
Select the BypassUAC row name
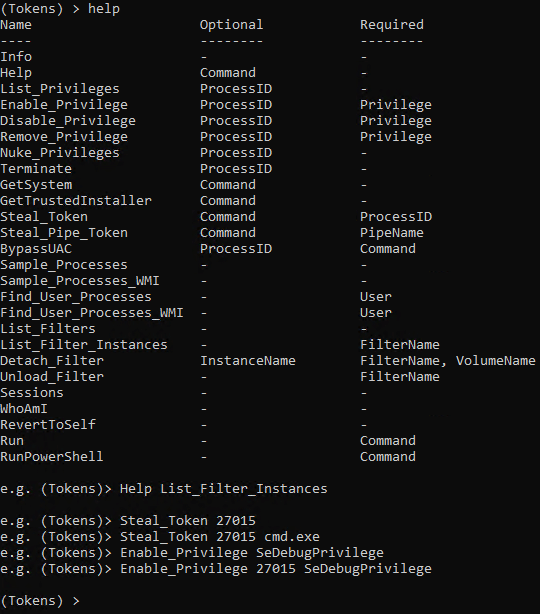pyautogui.click(x=36, y=249)
